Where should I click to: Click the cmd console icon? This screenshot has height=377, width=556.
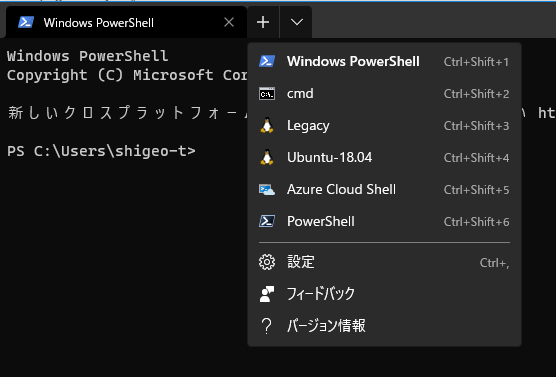[267, 94]
